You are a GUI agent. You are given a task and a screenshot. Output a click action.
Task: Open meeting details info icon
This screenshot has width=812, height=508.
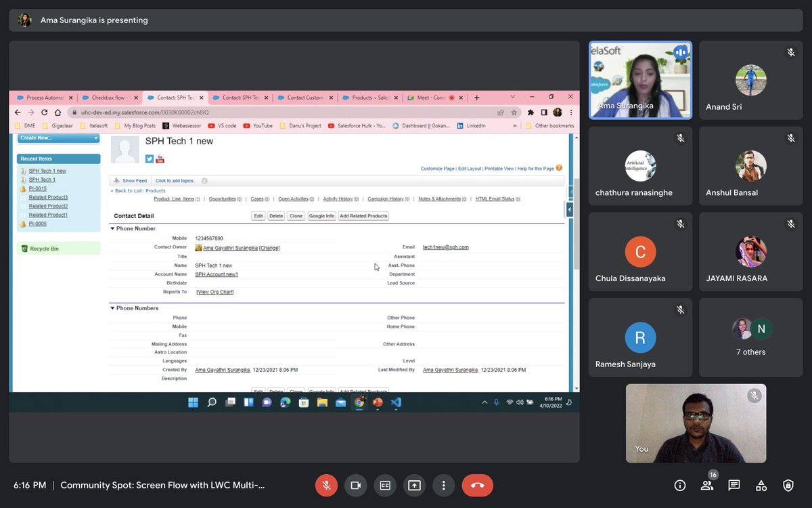(x=680, y=486)
